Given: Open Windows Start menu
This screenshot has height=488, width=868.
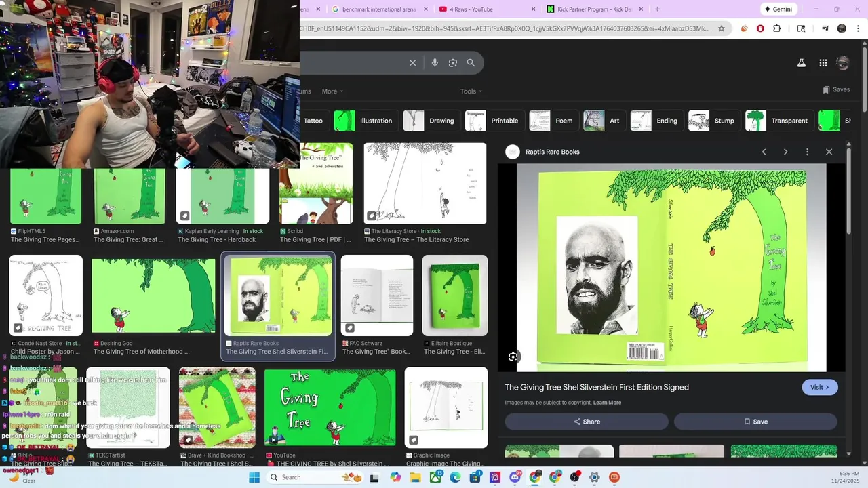Looking at the screenshot, I should click(254, 477).
